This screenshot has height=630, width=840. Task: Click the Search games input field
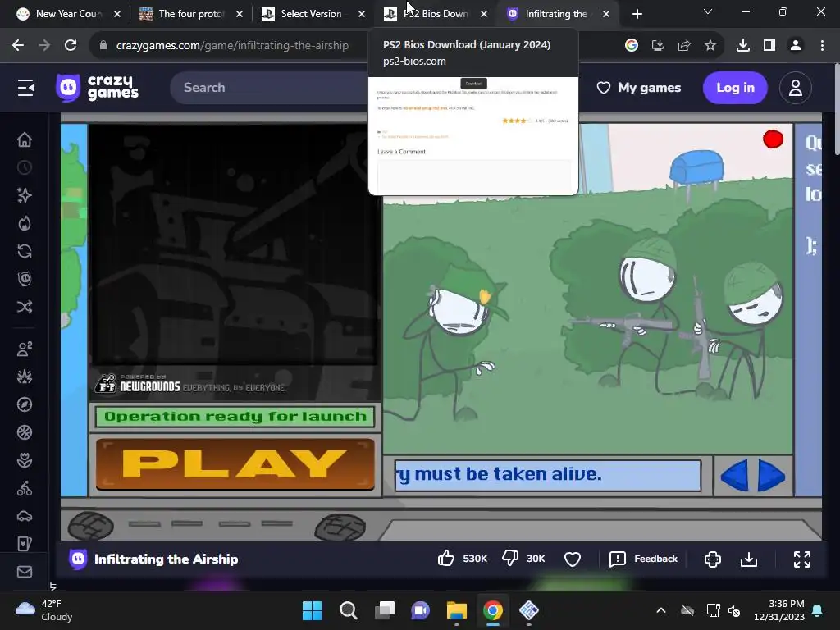269,88
